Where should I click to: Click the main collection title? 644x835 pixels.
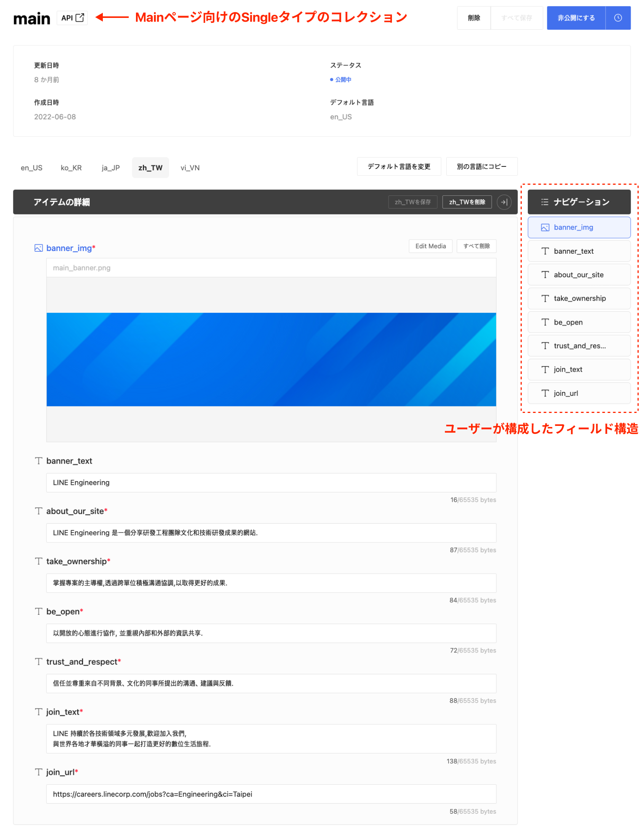pyautogui.click(x=32, y=18)
